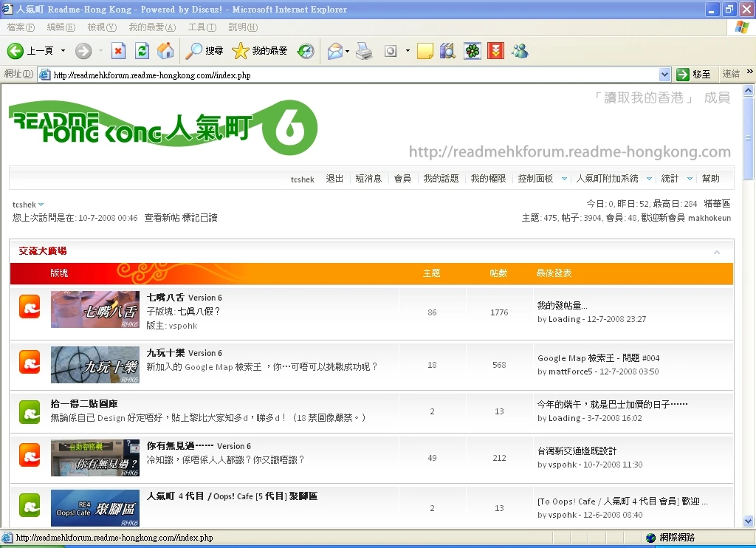Open the tcshek user dropdown arrow

coord(41,205)
